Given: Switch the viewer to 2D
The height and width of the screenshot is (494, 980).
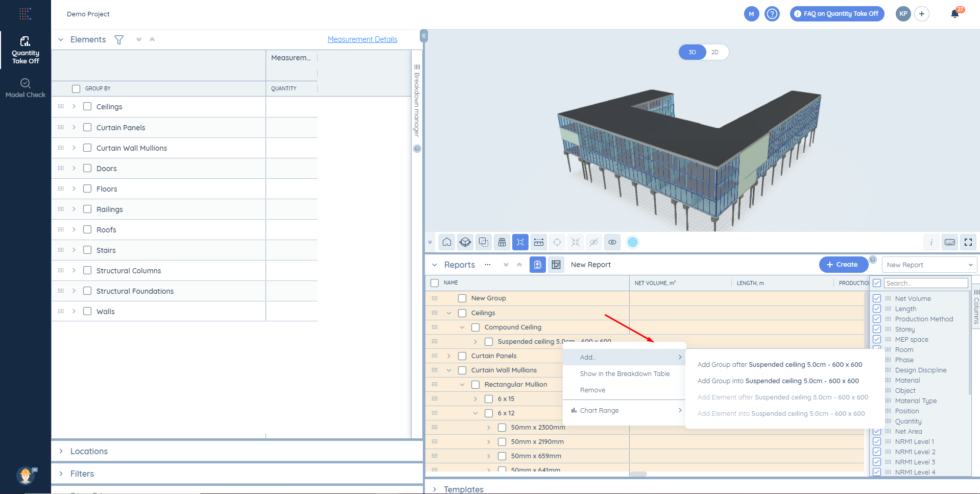Looking at the screenshot, I should point(715,52).
